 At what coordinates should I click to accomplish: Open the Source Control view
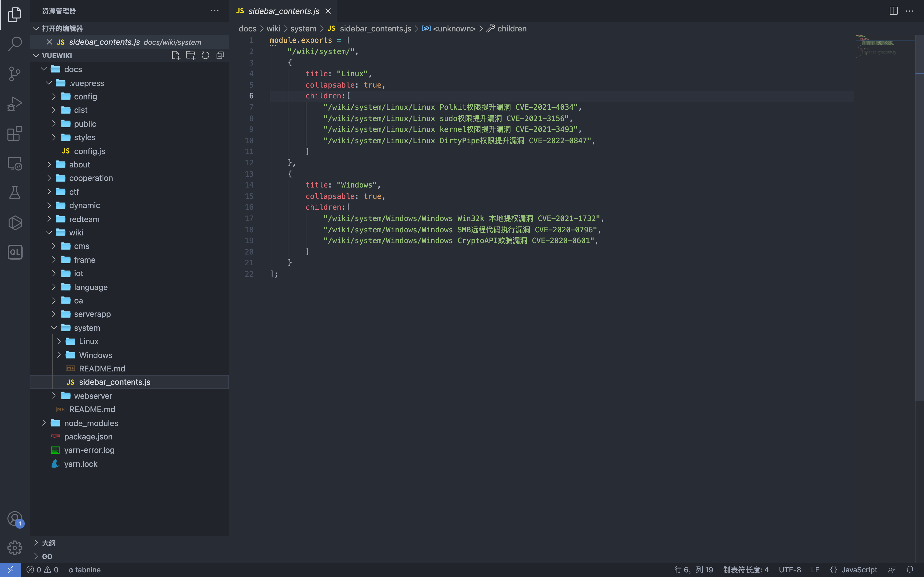click(14, 74)
